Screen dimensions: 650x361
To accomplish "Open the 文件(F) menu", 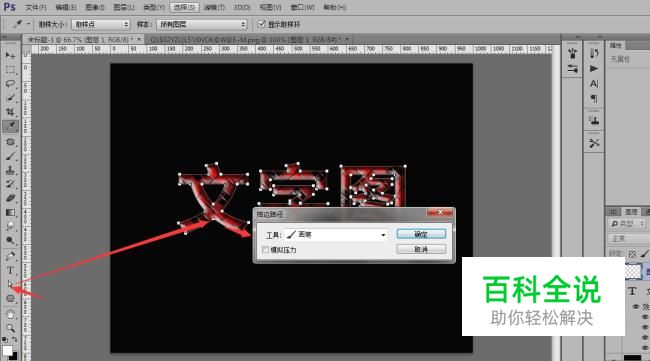I will 36,7.
